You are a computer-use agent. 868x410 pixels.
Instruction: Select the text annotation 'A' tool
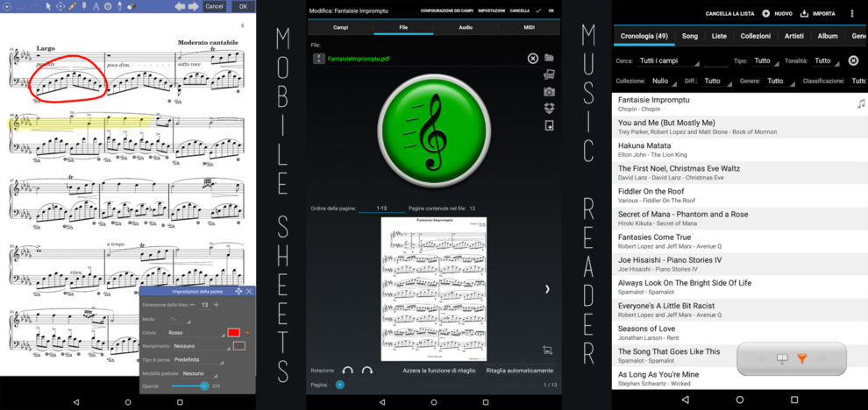96,7
